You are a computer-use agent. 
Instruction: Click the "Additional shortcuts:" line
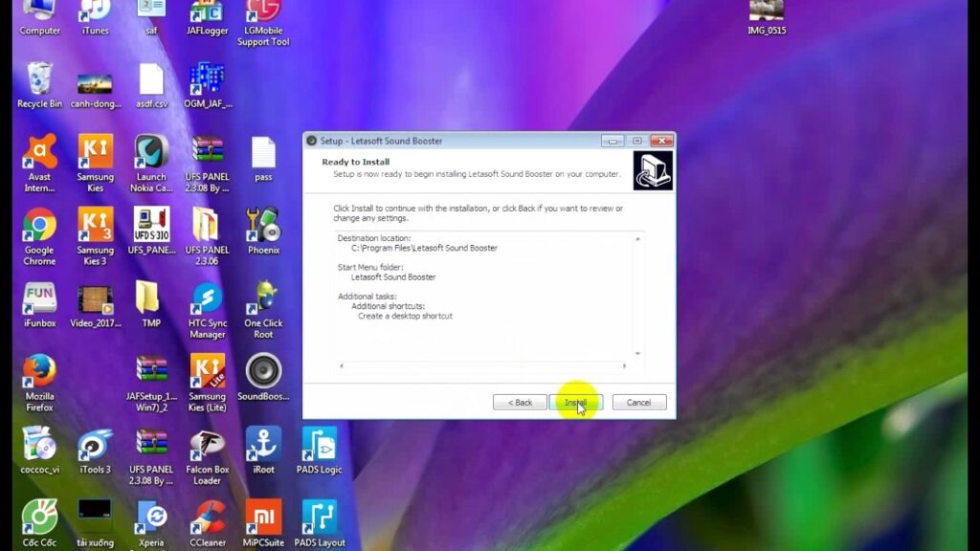(389, 306)
